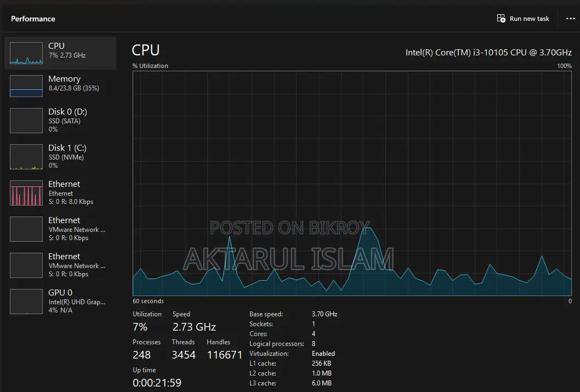Select the GPU 0 thumbnail graph

click(26, 302)
